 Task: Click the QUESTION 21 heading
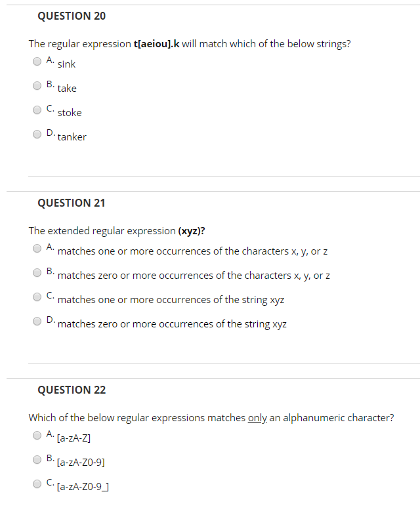[x=72, y=203]
